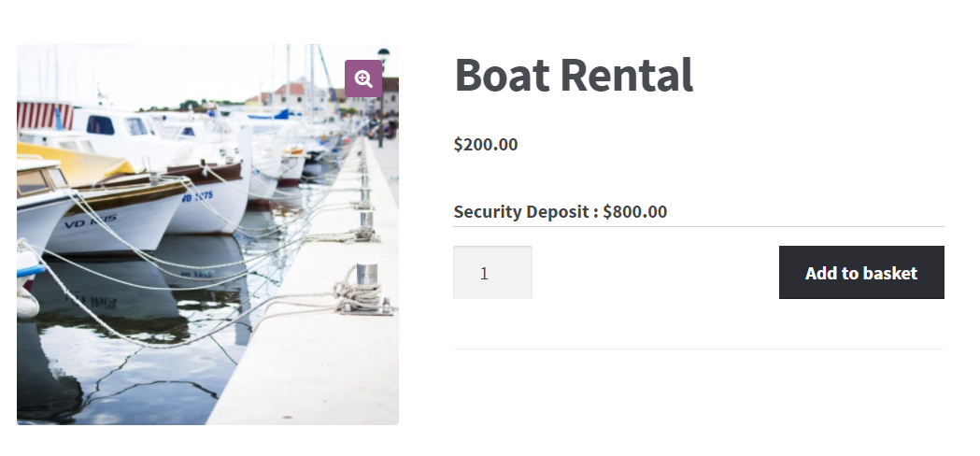Image resolution: width=980 pixels, height=456 pixels.
Task: Click the word basket on the button
Action: tap(890, 273)
